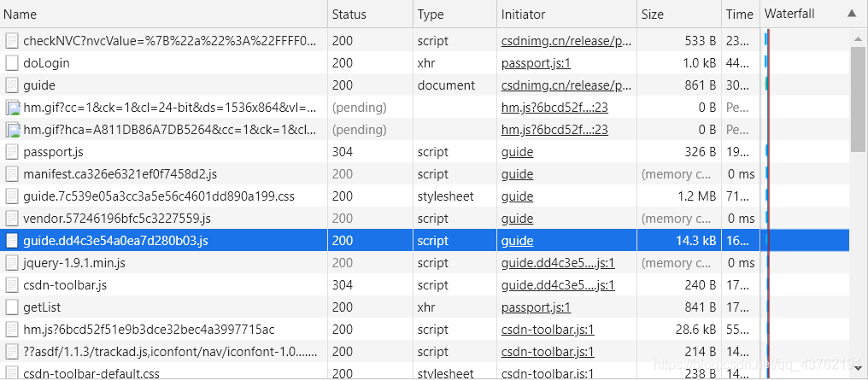Click the file icon of selected guide.dd4c3e54a0ea7d280b03.js

(x=12, y=241)
